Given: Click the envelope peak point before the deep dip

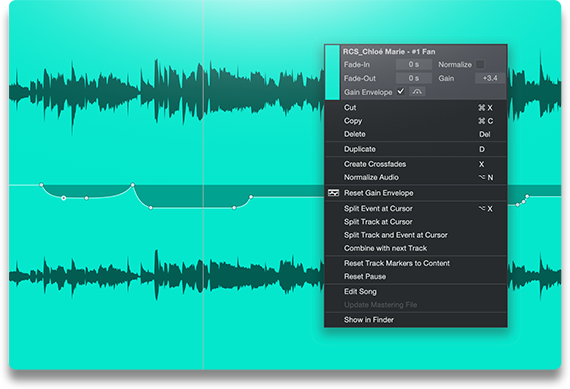Looking at the screenshot, I should coord(133,185).
